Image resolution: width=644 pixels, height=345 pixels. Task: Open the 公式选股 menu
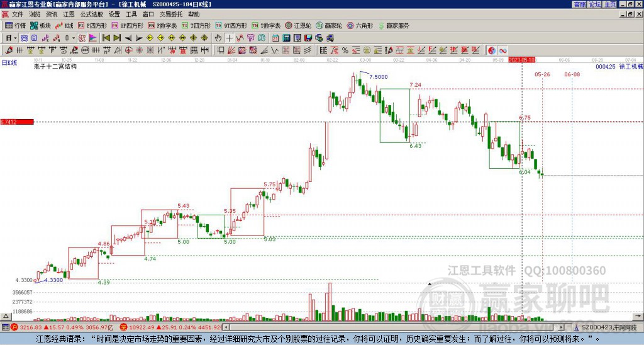(92, 14)
